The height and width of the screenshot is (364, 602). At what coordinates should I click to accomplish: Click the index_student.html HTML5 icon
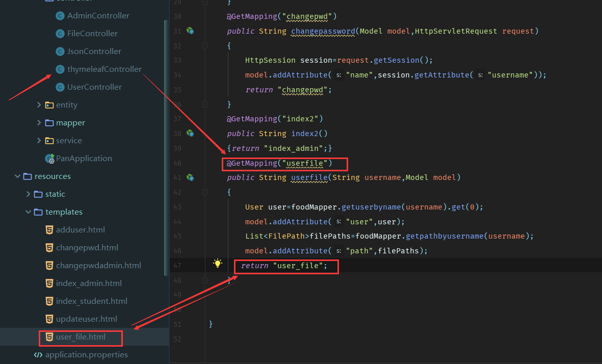[x=49, y=301]
